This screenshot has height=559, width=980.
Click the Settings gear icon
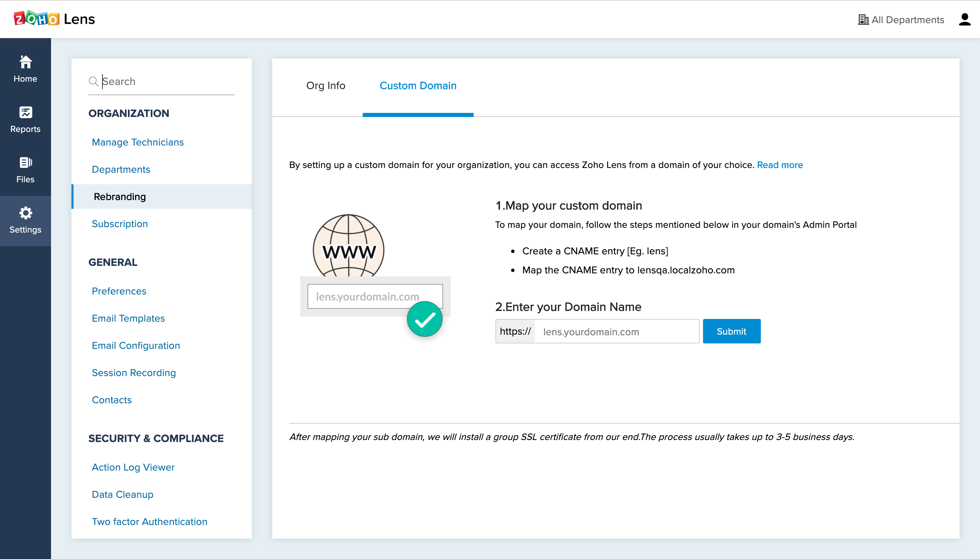click(26, 213)
